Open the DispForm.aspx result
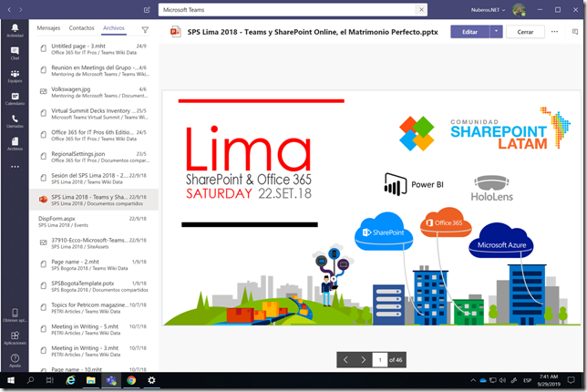The width and height of the screenshot is (587, 392). pyautogui.click(x=94, y=222)
